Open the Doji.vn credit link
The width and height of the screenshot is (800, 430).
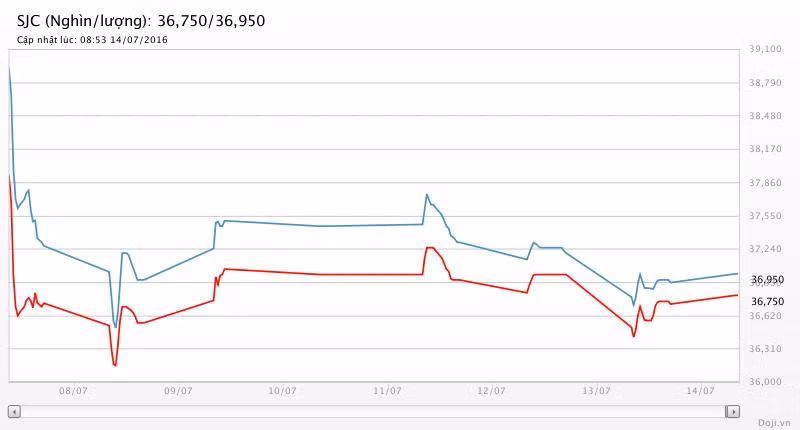point(774,423)
